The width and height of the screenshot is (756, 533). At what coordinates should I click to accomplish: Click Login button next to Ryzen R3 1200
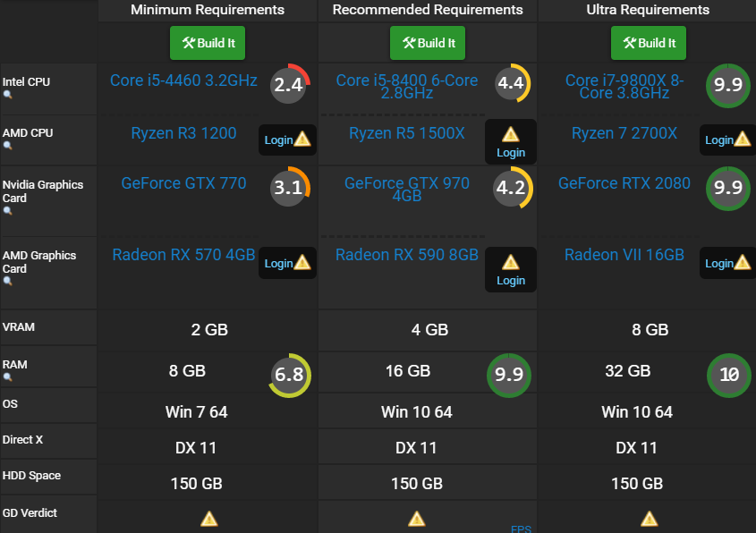point(286,140)
